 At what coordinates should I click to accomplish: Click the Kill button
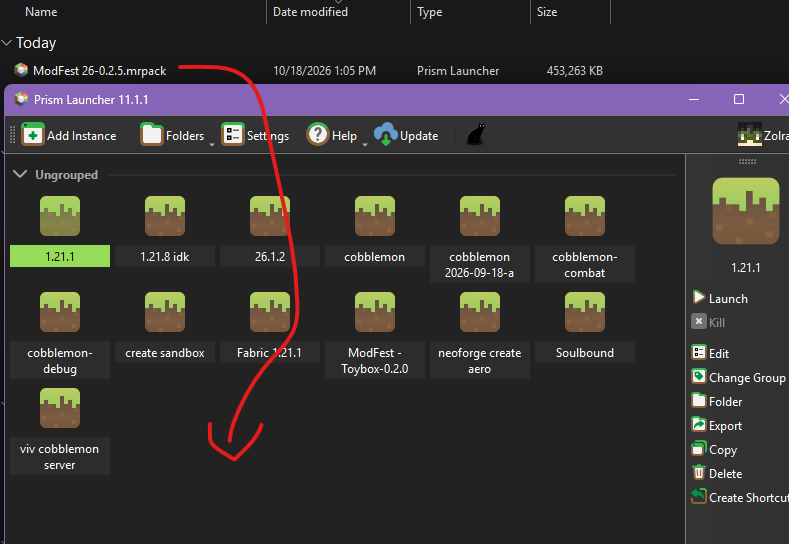(708, 322)
